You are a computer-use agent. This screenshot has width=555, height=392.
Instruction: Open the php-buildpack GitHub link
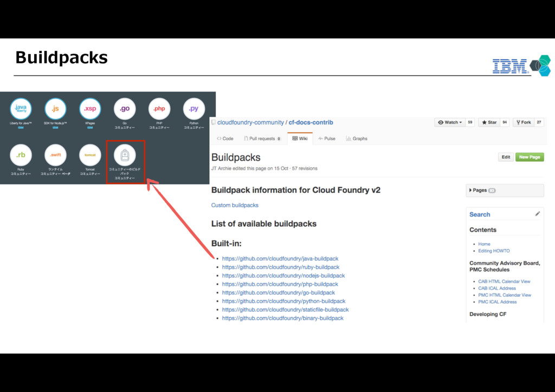[x=280, y=284]
